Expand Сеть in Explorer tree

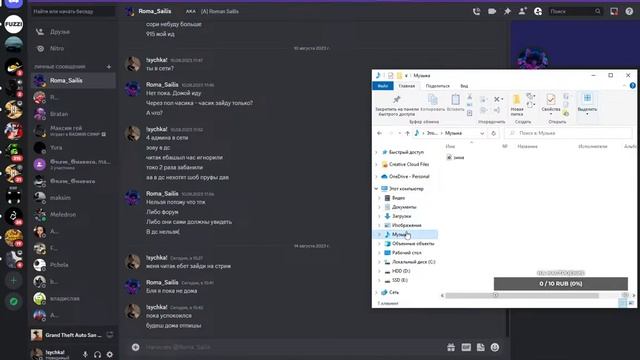click(376, 292)
